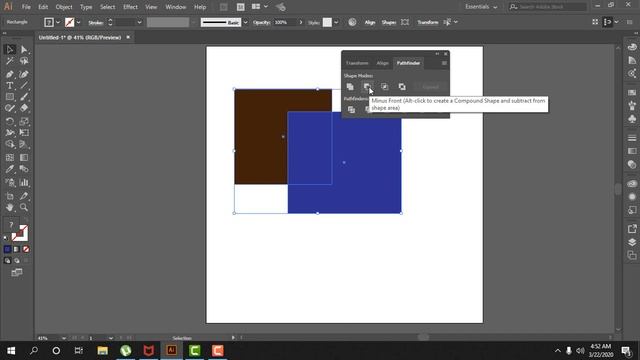
Task: Select the Shaper tool
Action: coord(10,109)
